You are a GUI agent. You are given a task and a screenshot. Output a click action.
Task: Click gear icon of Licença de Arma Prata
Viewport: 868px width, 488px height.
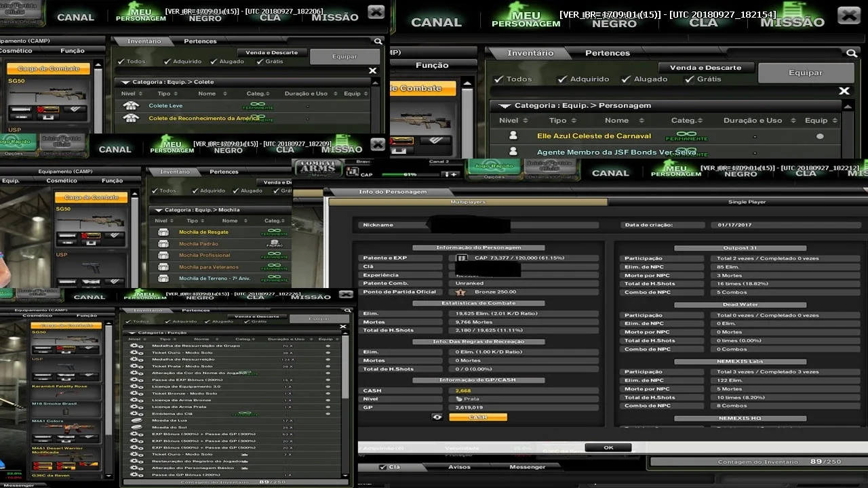click(x=136, y=407)
